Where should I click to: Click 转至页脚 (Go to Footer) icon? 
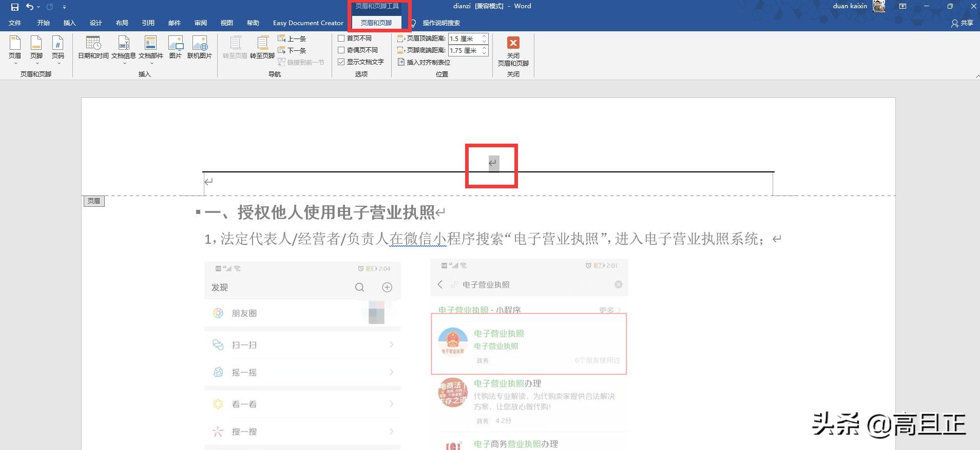(x=262, y=43)
